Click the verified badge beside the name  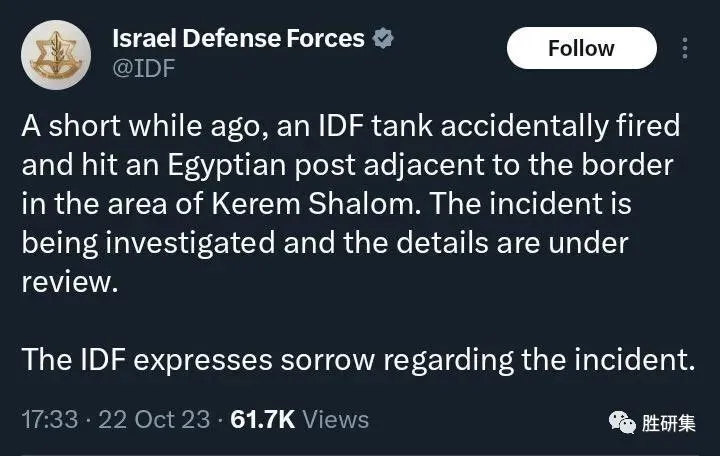pyautogui.click(x=382, y=39)
